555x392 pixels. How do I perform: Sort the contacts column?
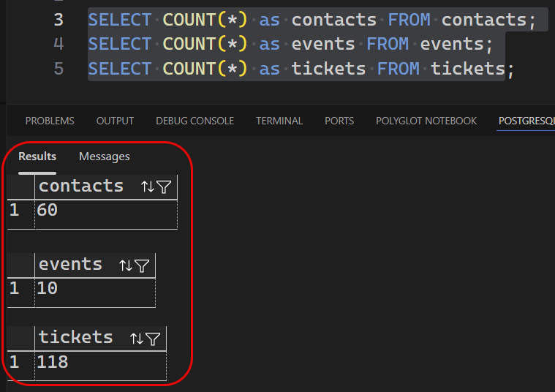[147, 187]
